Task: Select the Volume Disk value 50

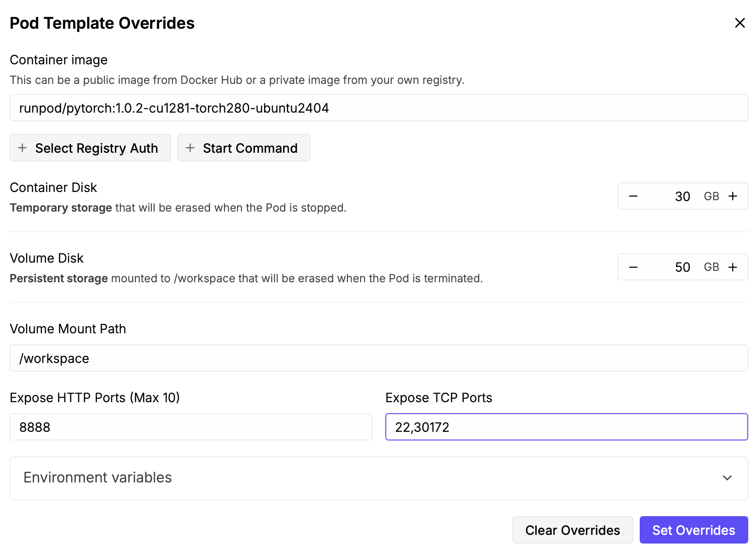Action: click(682, 267)
